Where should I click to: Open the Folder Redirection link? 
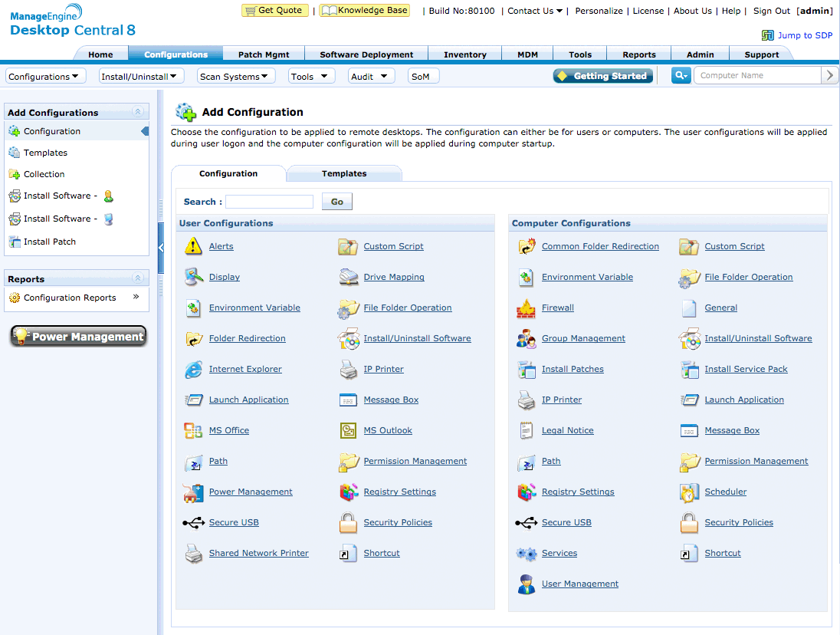click(x=247, y=338)
